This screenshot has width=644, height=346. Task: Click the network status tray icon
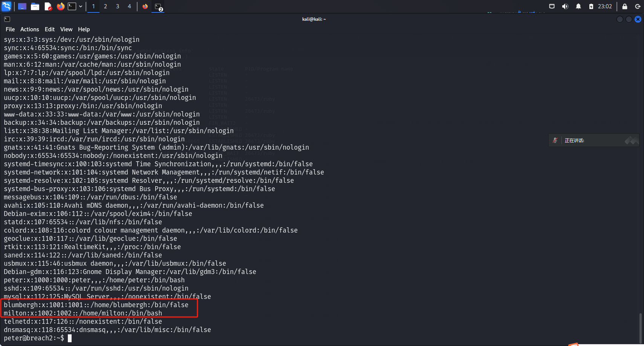pyautogui.click(x=552, y=6)
